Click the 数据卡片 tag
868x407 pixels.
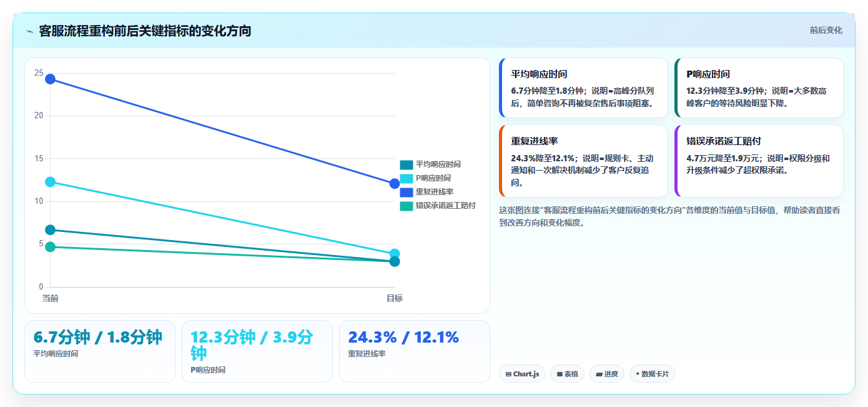pos(652,374)
